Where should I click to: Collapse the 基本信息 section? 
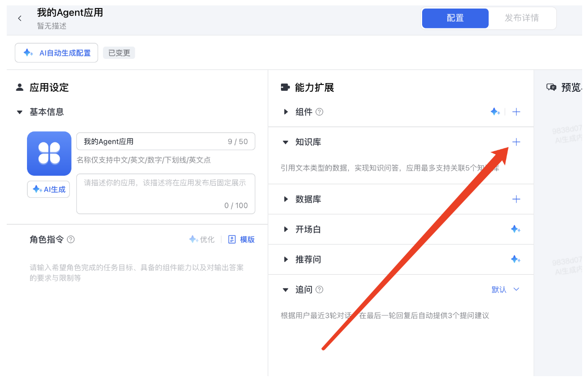tap(20, 112)
